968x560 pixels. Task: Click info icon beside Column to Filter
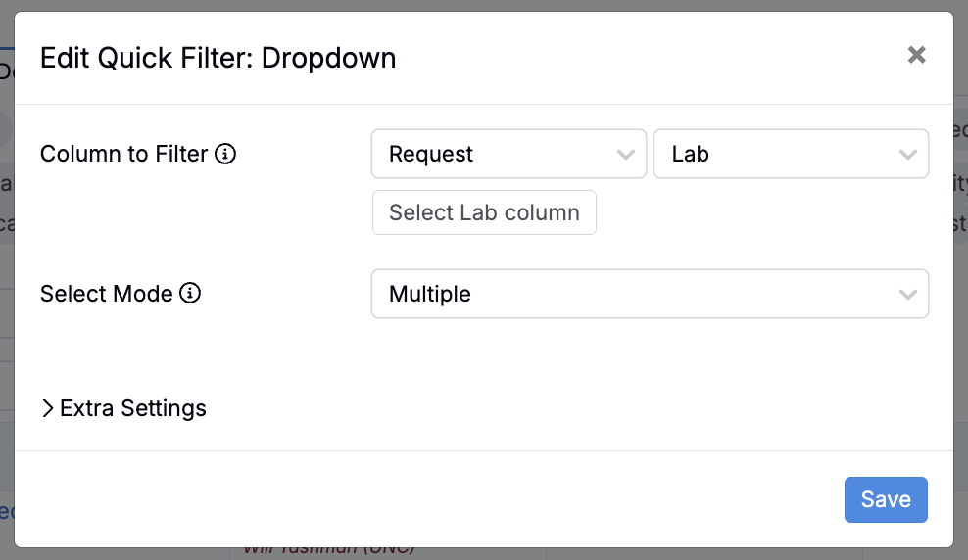(225, 154)
